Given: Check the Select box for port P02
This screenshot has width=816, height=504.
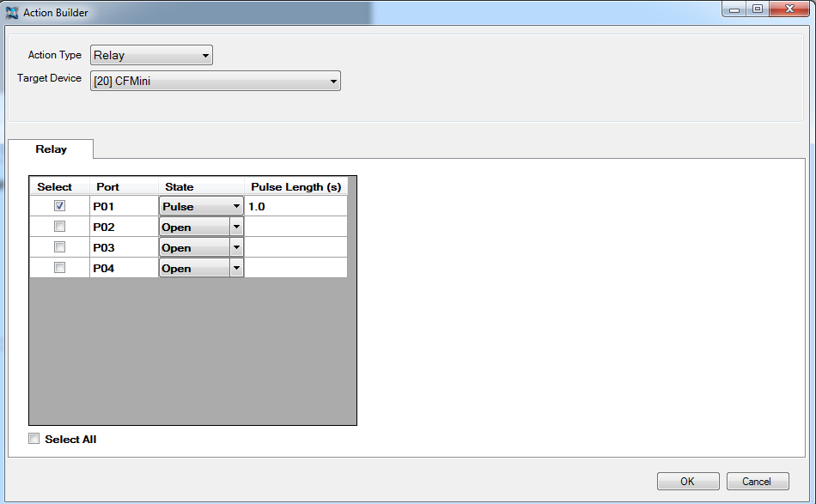Looking at the screenshot, I should click(59, 227).
